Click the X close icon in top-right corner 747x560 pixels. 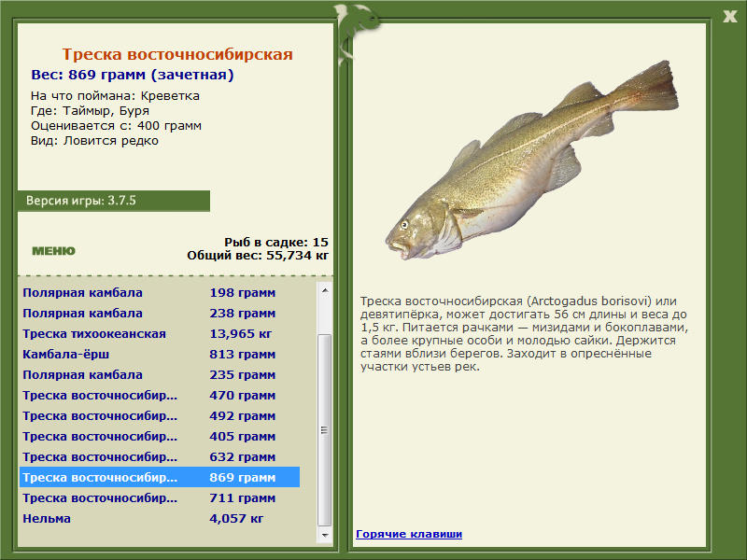[729, 14]
